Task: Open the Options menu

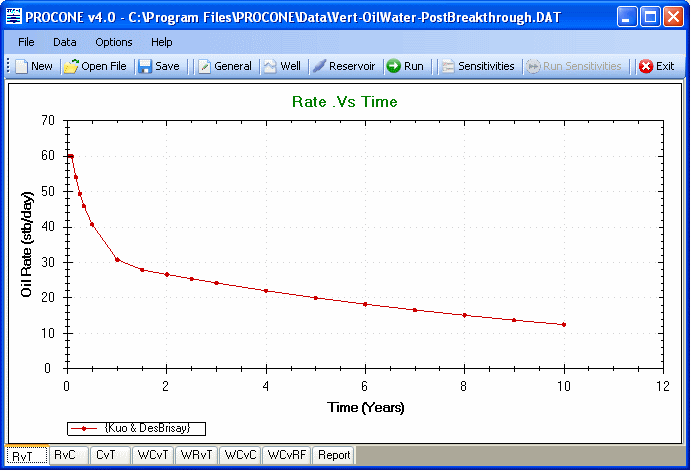Action: [114, 42]
